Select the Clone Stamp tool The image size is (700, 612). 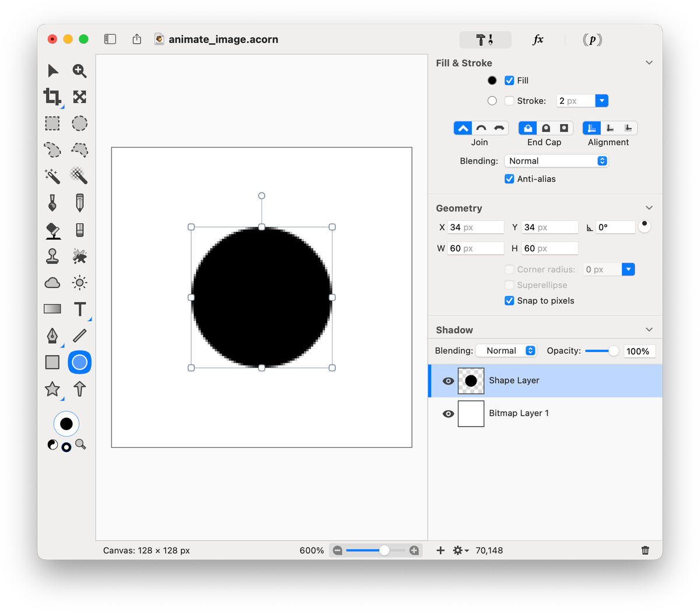pyautogui.click(x=52, y=256)
